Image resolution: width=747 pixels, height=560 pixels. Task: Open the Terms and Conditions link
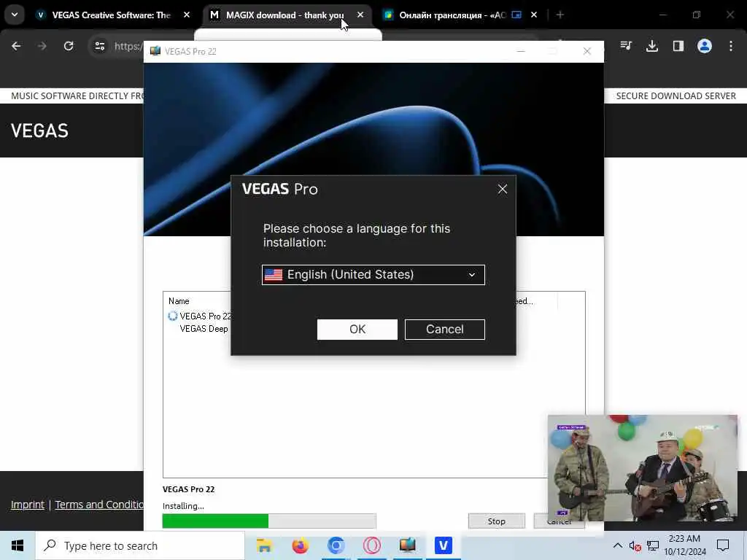(99, 505)
